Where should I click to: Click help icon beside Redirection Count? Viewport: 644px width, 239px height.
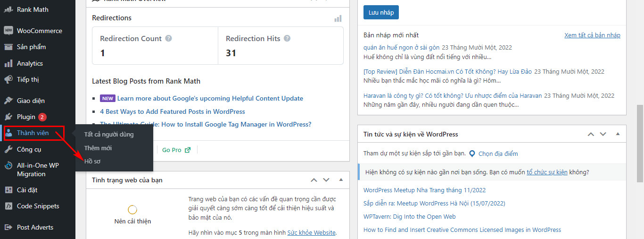[168, 38]
